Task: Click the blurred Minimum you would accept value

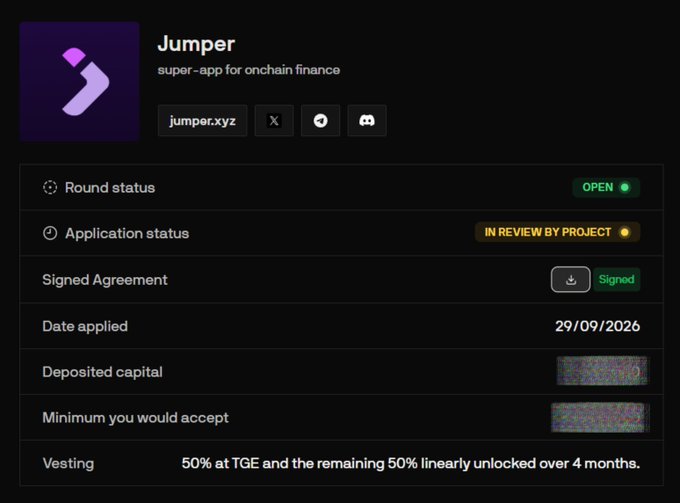Action: (x=600, y=417)
